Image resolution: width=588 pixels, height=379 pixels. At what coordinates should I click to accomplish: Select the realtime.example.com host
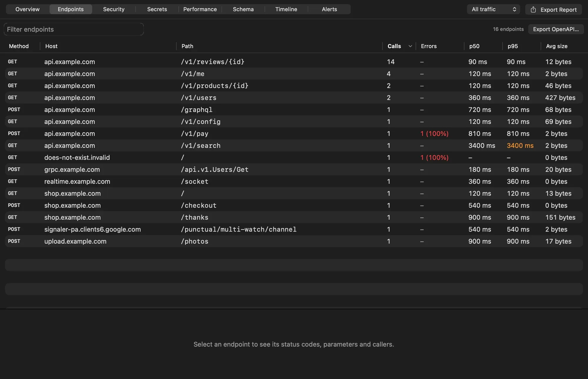click(77, 182)
